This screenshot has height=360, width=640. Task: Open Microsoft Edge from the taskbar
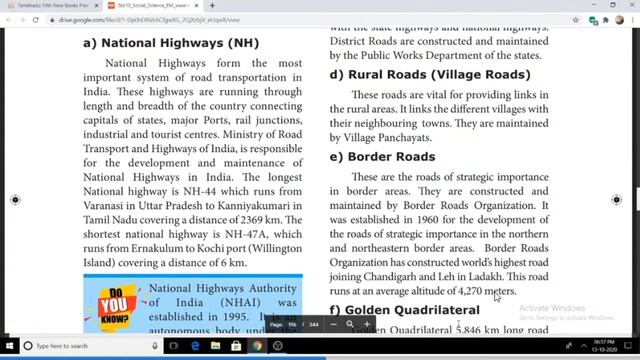pos(195,346)
